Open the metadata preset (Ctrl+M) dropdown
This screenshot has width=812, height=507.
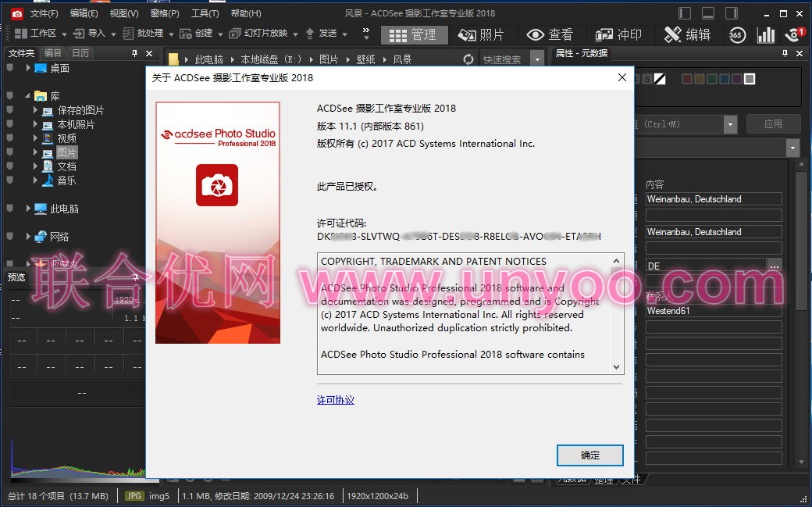click(x=730, y=124)
